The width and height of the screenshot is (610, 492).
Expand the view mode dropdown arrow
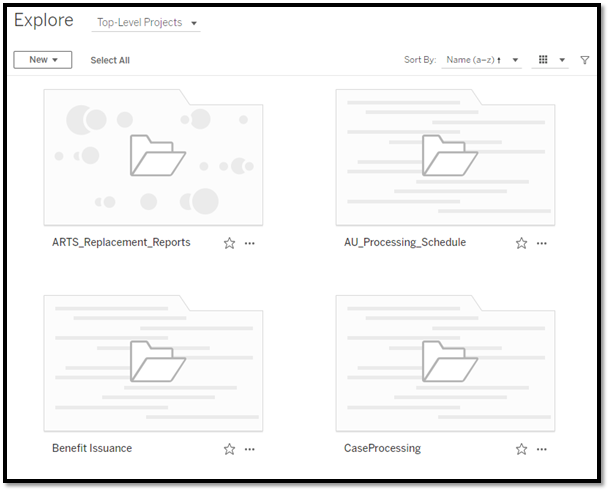click(x=562, y=60)
